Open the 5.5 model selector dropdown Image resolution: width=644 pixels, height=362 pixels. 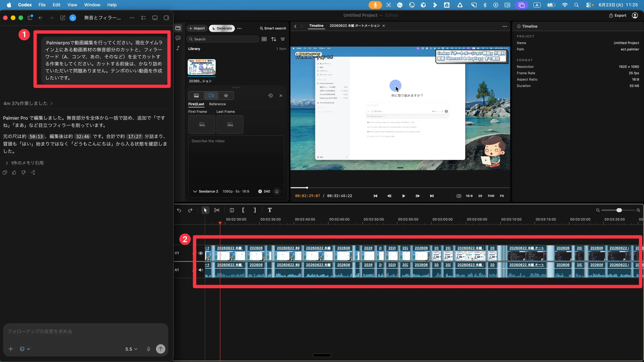[x=131, y=349]
